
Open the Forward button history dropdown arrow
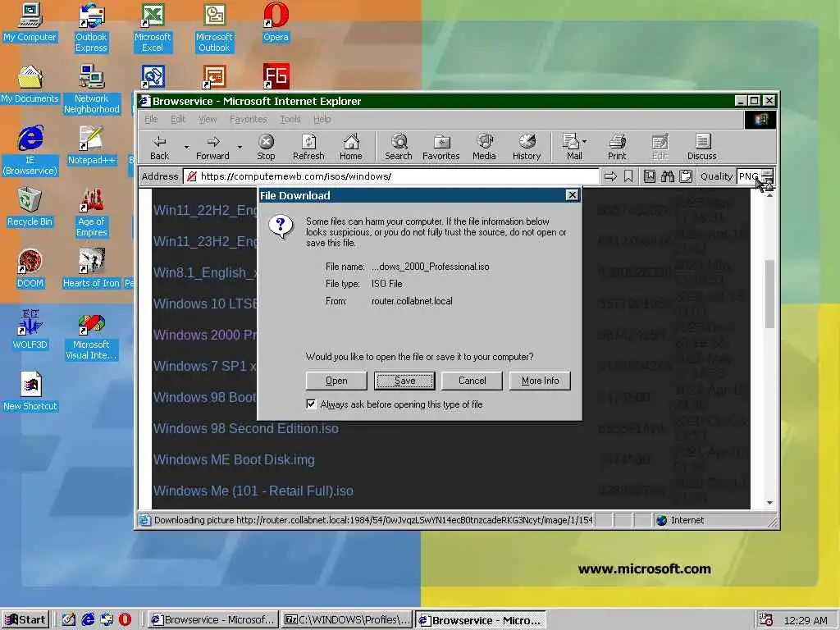240,147
